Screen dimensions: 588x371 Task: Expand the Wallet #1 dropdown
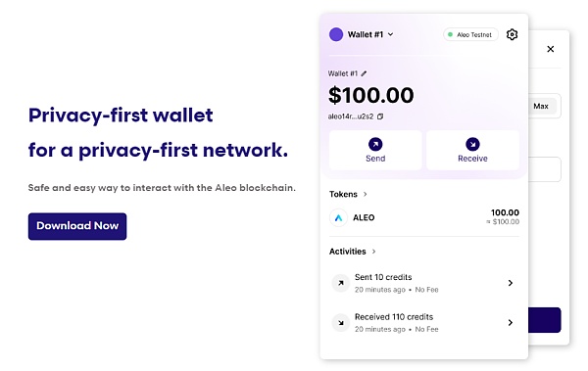(x=390, y=34)
